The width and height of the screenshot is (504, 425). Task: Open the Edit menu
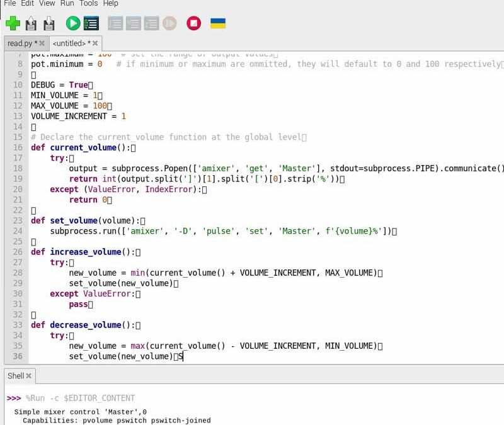27,3
